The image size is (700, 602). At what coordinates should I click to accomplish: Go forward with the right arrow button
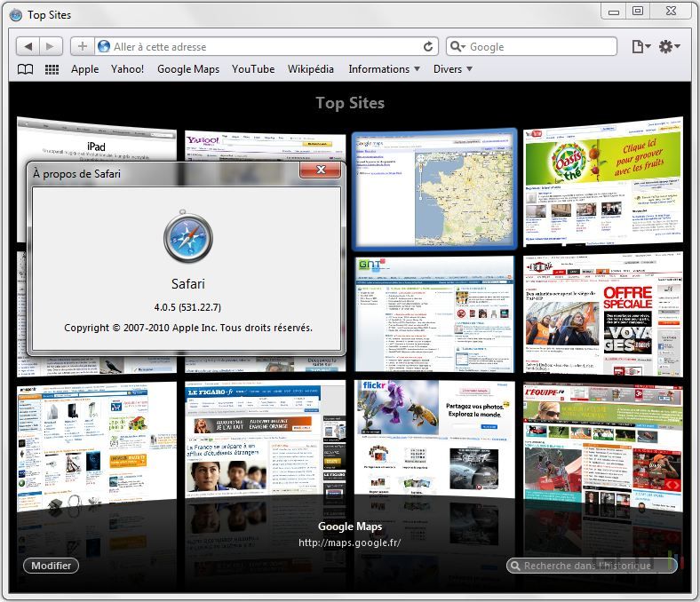pos(50,46)
